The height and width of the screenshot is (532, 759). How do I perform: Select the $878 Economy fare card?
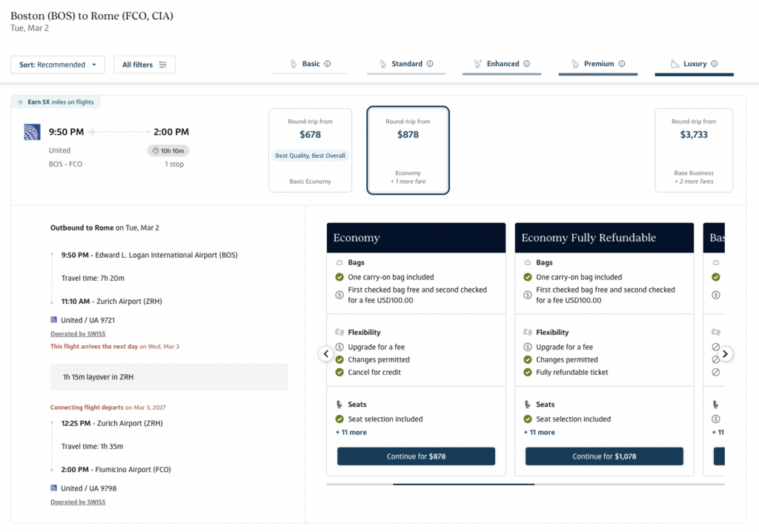coord(408,150)
